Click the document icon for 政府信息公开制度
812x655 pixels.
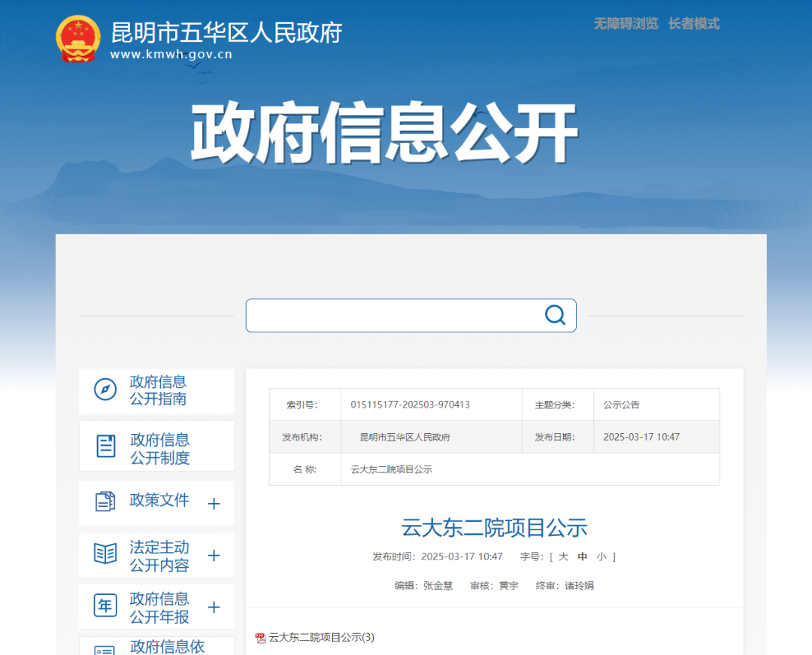pyautogui.click(x=106, y=446)
